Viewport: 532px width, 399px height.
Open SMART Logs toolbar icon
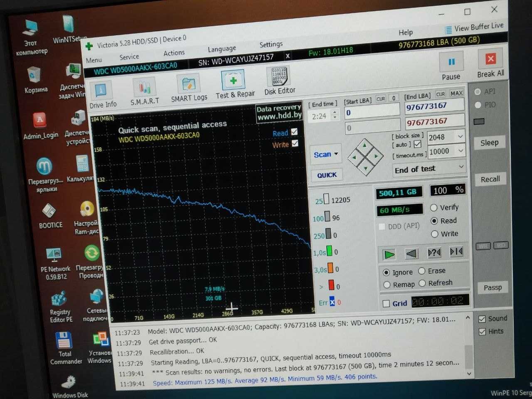(188, 84)
